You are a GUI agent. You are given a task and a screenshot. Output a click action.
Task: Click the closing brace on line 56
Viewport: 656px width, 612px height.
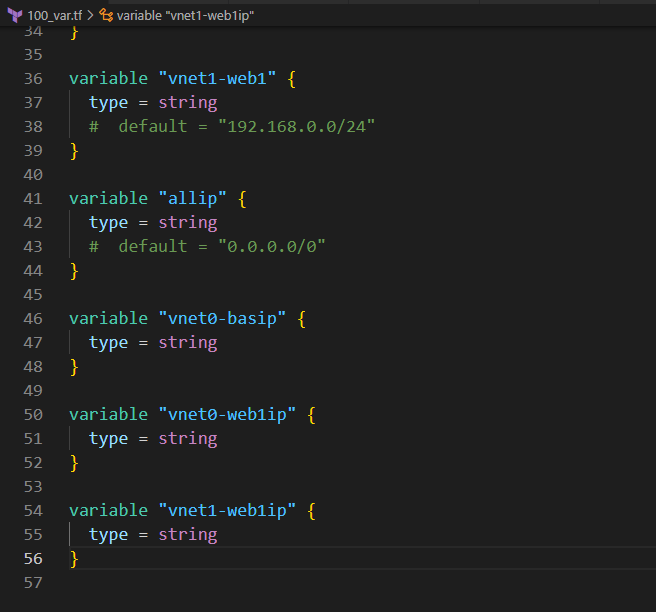coord(74,559)
